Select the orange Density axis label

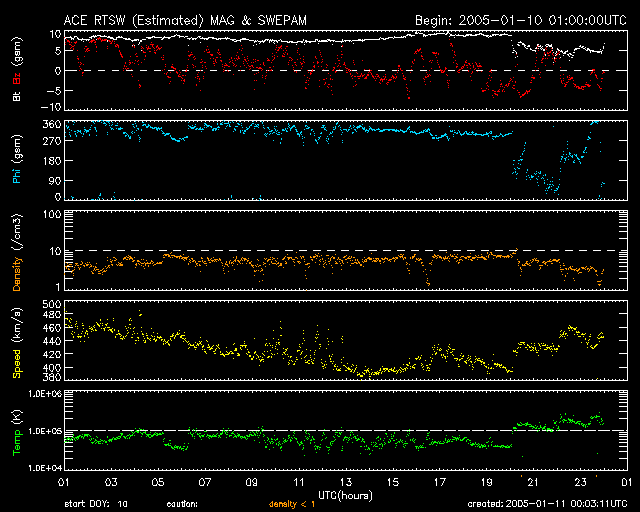click(16, 253)
